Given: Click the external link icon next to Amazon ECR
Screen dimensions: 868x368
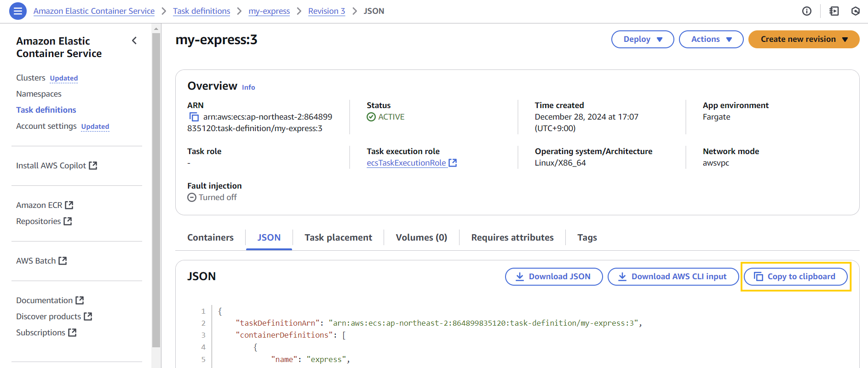Looking at the screenshot, I should pyautogui.click(x=69, y=205).
